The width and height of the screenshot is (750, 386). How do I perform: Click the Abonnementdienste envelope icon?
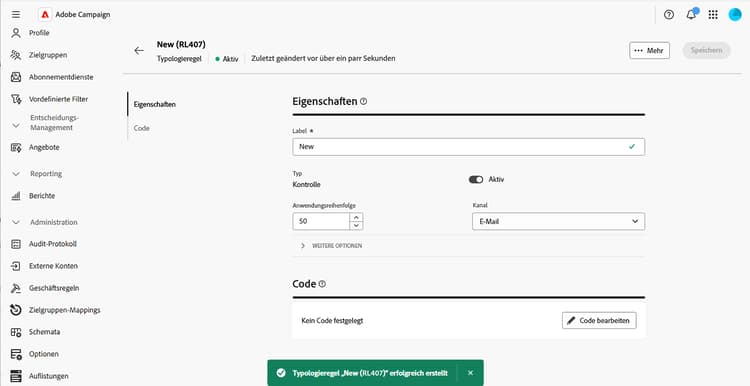click(x=16, y=77)
